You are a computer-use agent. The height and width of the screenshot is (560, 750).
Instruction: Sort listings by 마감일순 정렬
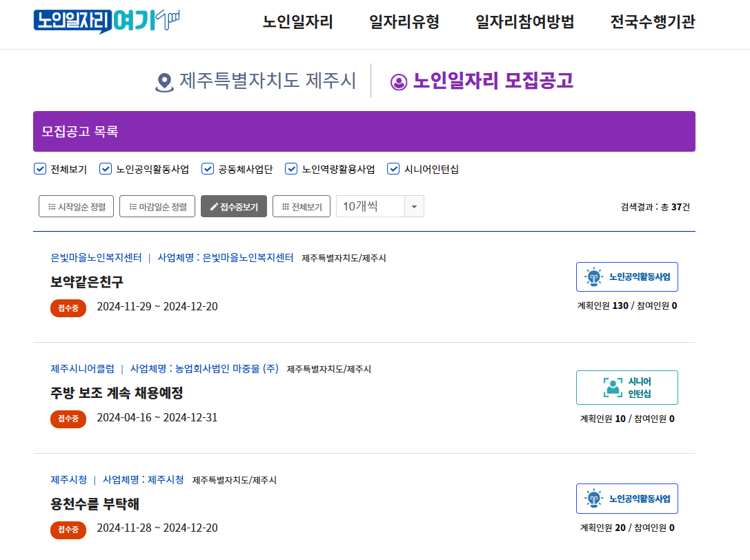[x=157, y=206]
